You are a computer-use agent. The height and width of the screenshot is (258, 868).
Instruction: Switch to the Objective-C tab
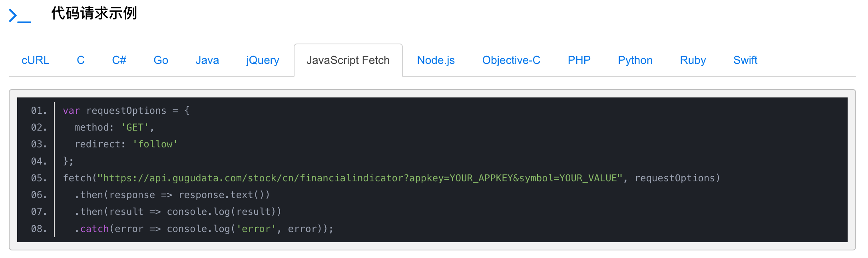(x=511, y=60)
